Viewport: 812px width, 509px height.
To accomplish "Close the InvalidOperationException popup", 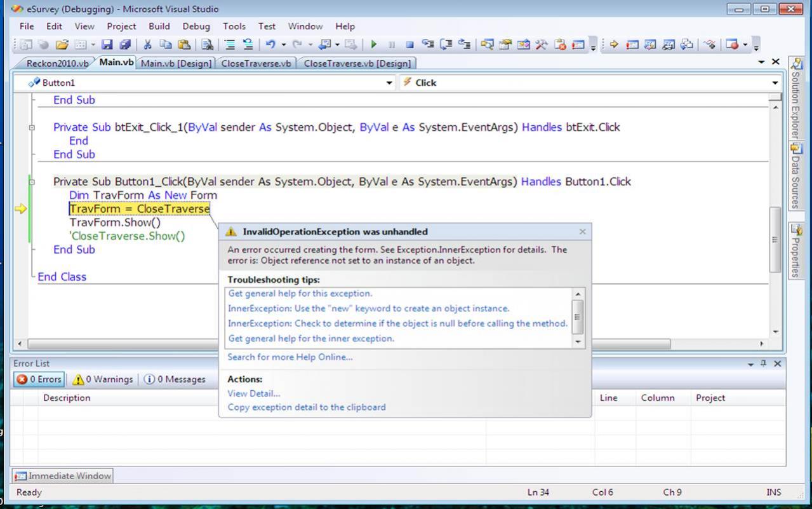I will (x=582, y=232).
